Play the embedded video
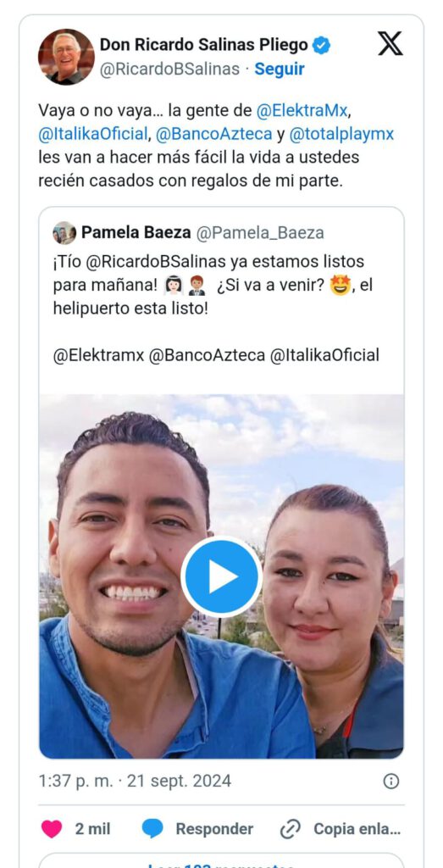 [221, 576]
